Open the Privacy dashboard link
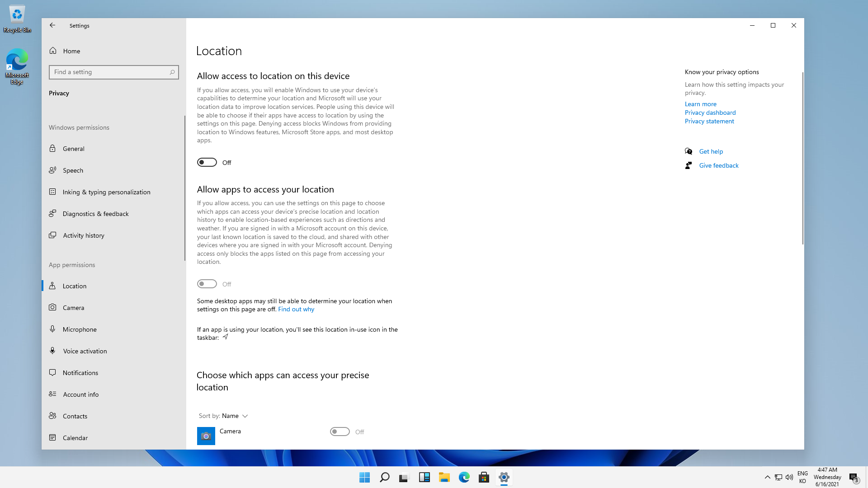This screenshot has height=488, width=868. pyautogui.click(x=710, y=113)
